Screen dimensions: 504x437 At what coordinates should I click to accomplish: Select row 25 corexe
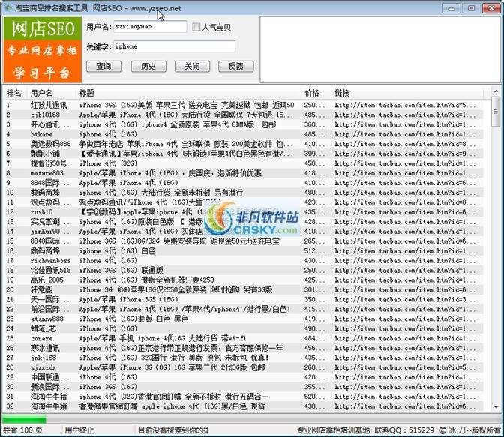pos(243,338)
